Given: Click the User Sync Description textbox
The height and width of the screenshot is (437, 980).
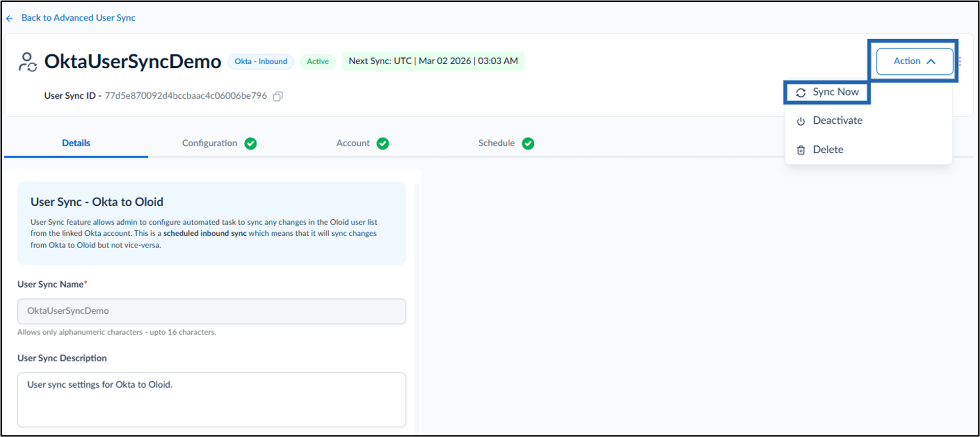Looking at the screenshot, I should pyautogui.click(x=212, y=400).
